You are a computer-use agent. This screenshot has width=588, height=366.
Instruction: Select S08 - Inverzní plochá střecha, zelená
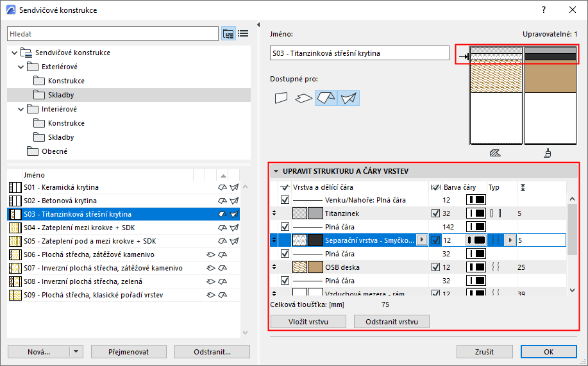pos(123,281)
